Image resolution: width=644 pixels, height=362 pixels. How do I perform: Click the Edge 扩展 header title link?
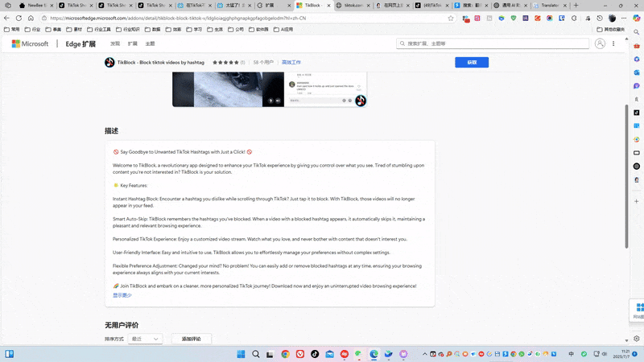tap(80, 44)
